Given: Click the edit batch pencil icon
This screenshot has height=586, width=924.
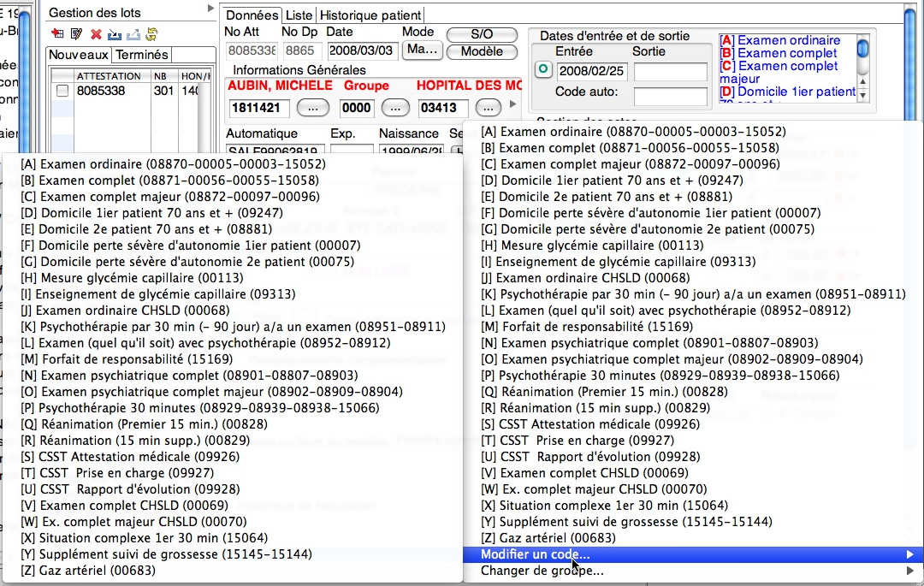Looking at the screenshot, I should [76, 34].
